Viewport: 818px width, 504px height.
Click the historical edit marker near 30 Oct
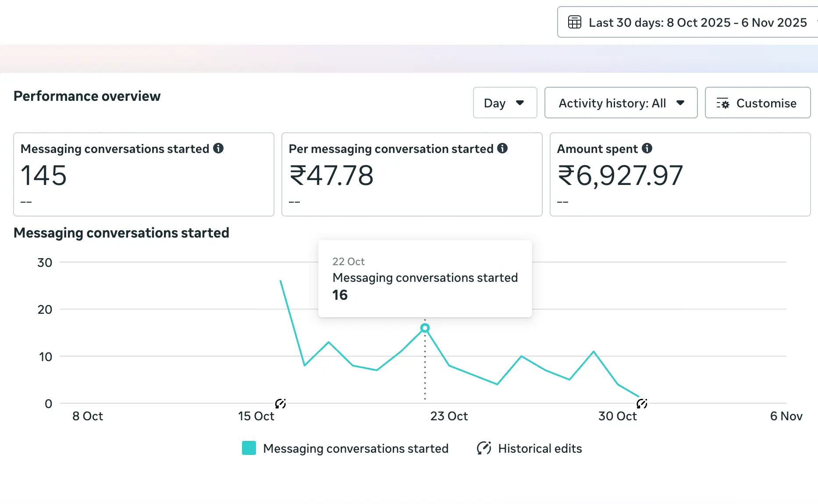642,404
